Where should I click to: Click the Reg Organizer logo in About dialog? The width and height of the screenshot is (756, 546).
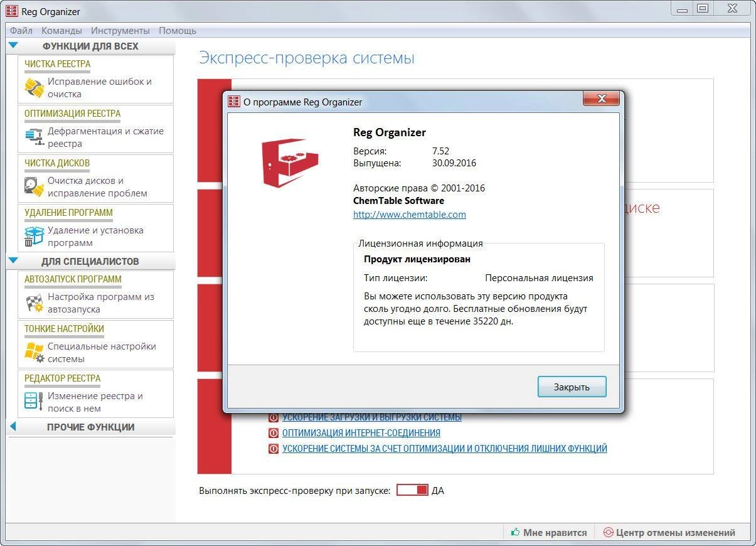pos(290,162)
